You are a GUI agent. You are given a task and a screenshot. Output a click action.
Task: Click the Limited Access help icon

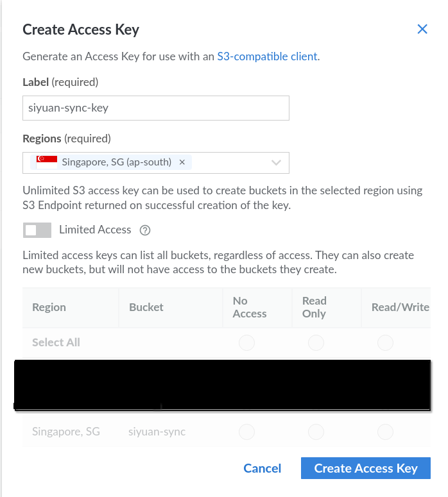coord(145,230)
